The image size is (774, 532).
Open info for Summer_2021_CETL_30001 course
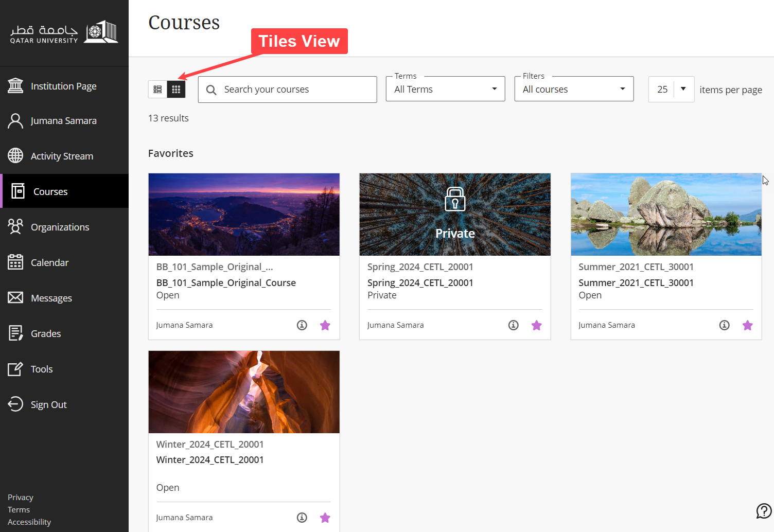click(x=724, y=325)
